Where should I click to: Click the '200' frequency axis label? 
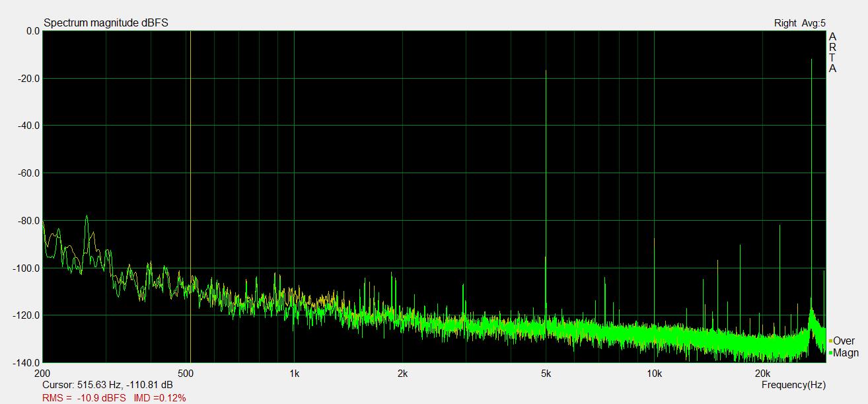tap(42, 374)
